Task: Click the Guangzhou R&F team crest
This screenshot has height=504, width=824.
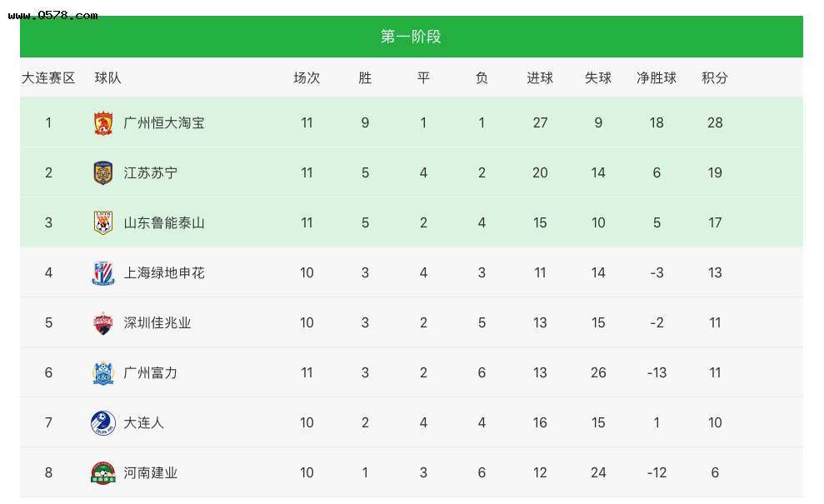Action: click(103, 372)
